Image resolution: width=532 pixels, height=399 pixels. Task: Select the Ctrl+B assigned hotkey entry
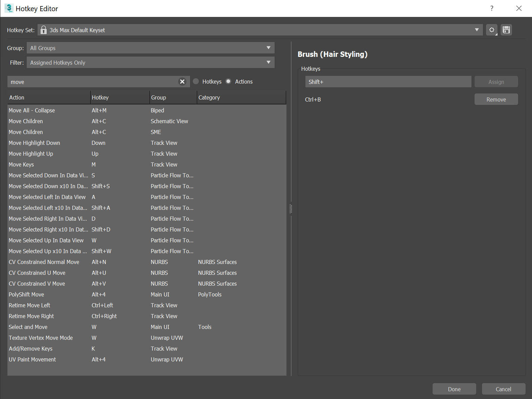click(313, 99)
